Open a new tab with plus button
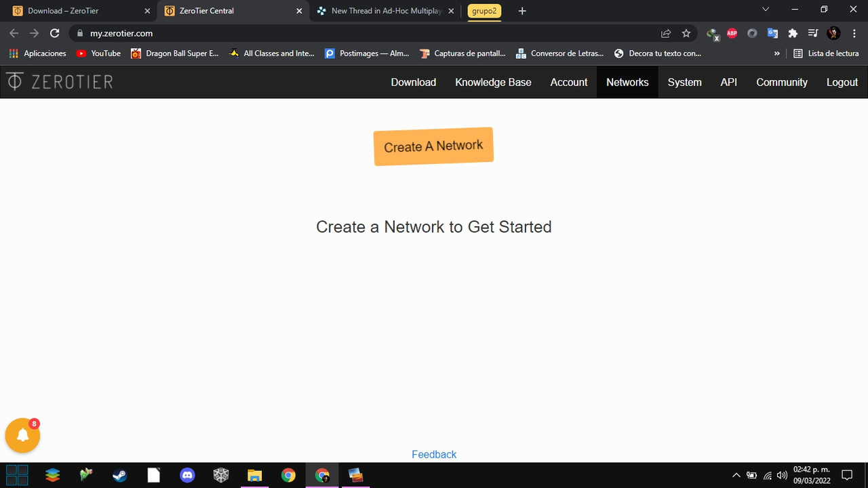This screenshot has height=488, width=868. [521, 11]
